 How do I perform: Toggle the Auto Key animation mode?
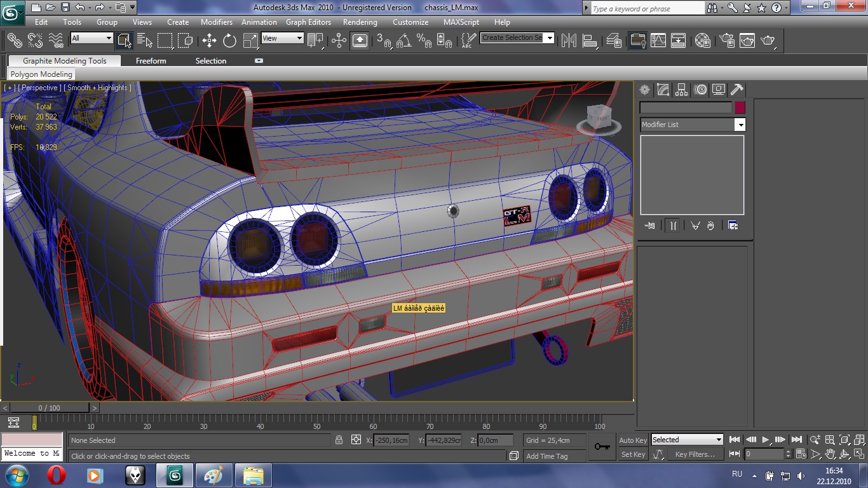(x=633, y=440)
